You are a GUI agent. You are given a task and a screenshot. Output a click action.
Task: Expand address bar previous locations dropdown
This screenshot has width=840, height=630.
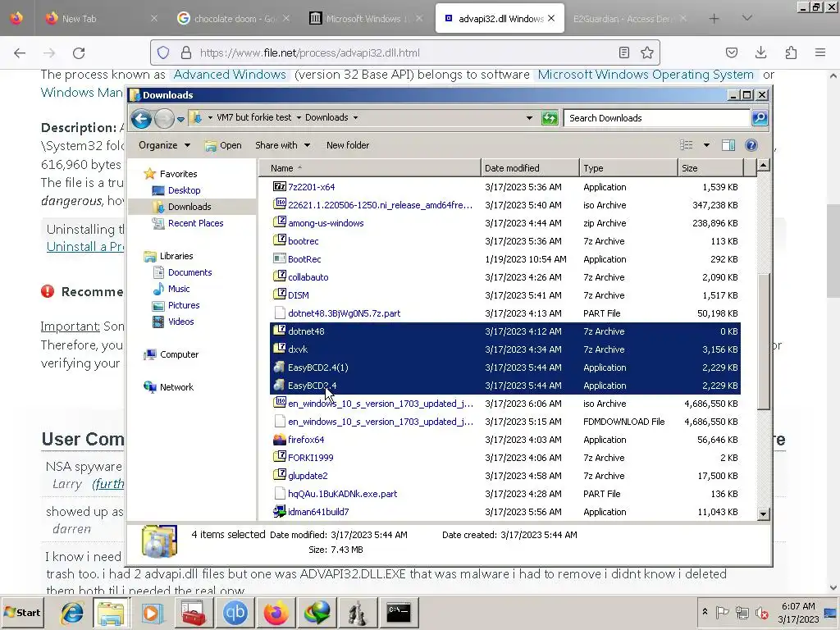(529, 118)
